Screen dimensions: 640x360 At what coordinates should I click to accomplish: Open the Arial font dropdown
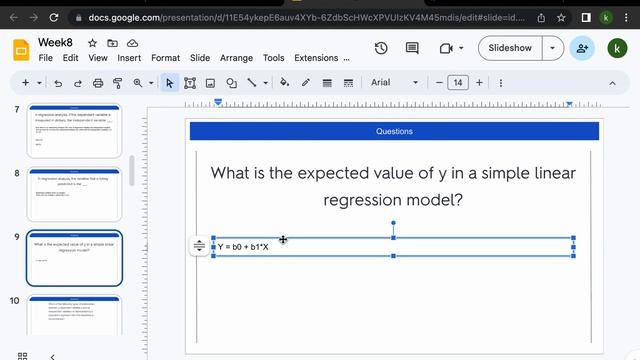pos(394,83)
